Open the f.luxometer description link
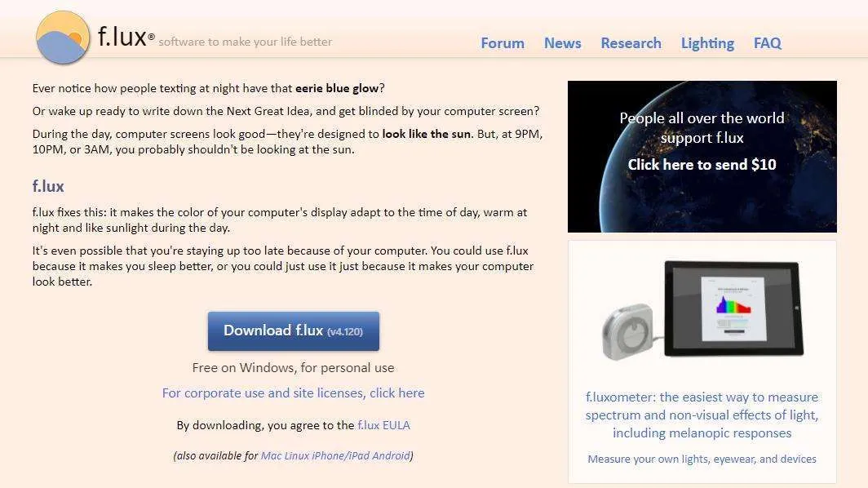 [702, 415]
